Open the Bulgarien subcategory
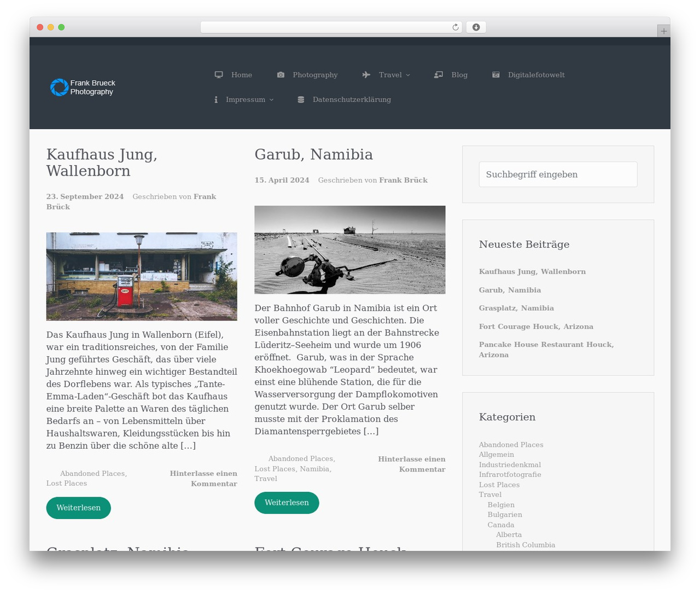 (505, 515)
